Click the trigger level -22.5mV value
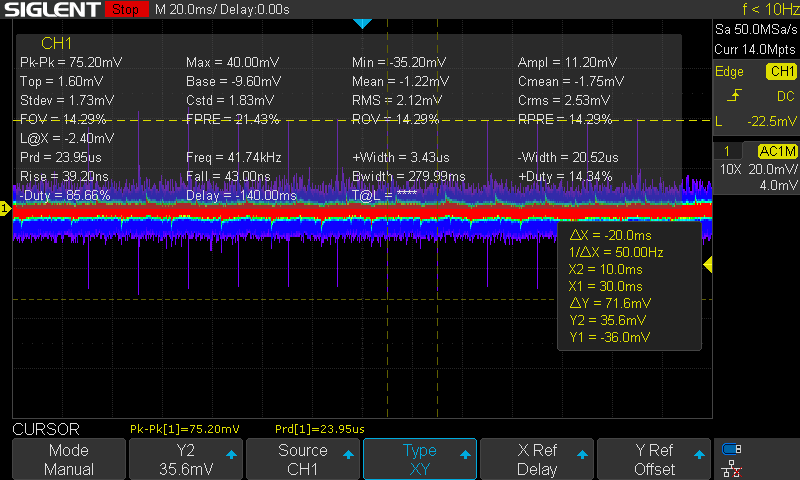This screenshot has height=480, width=800. [x=771, y=121]
